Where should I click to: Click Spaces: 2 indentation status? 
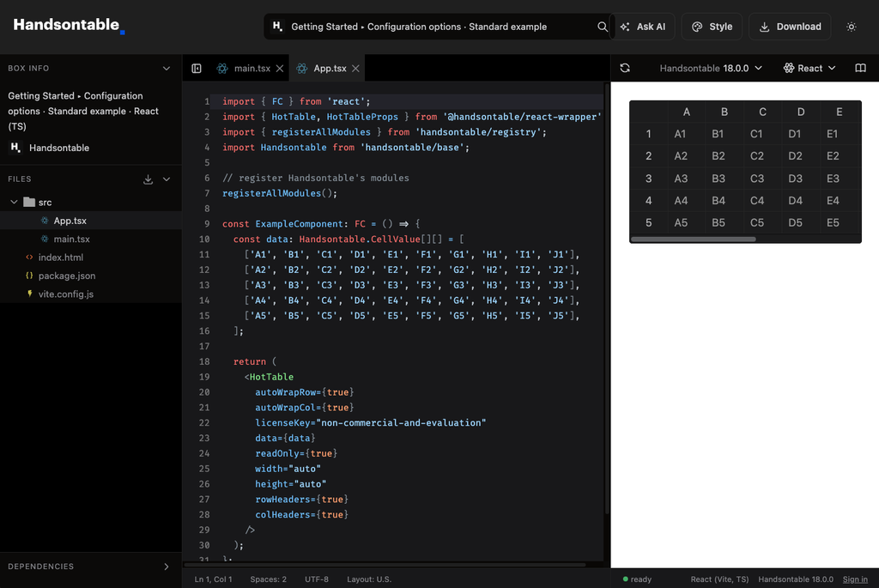click(268, 579)
